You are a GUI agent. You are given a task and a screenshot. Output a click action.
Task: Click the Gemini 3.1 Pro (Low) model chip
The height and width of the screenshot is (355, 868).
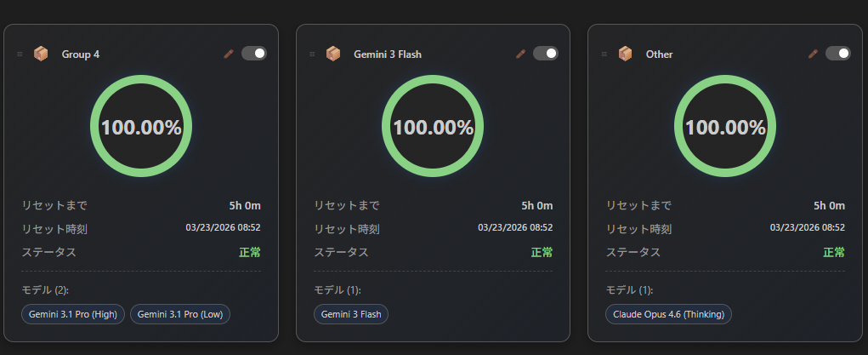[x=180, y=314]
